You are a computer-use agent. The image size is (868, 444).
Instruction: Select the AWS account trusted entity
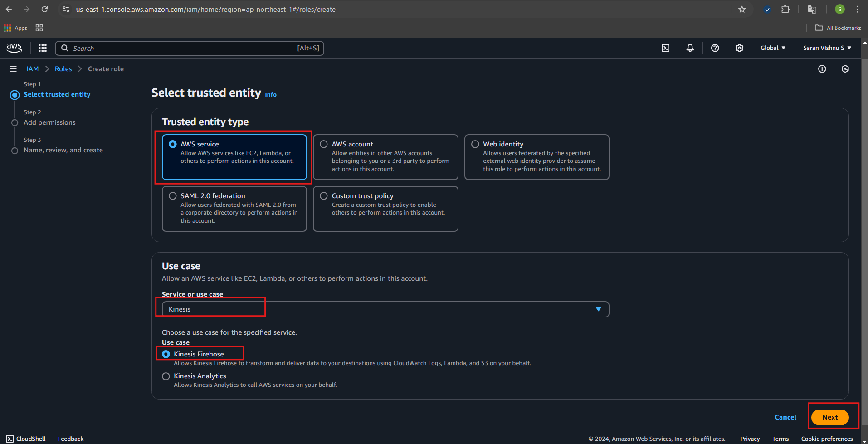[x=324, y=144]
